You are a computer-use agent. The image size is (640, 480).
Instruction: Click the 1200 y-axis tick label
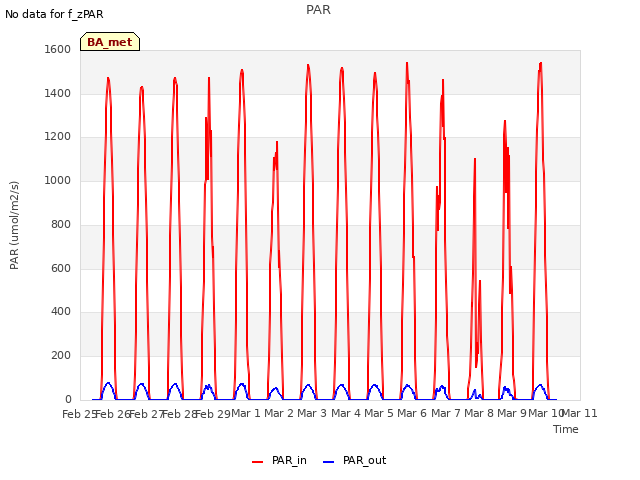(58, 137)
